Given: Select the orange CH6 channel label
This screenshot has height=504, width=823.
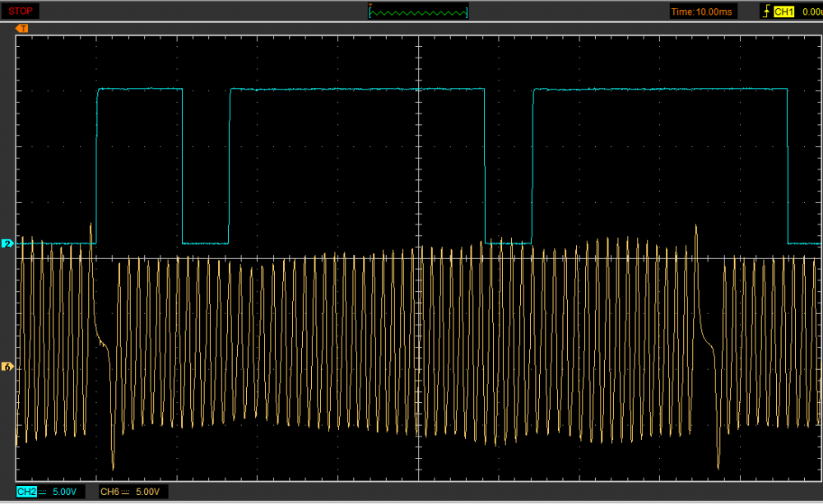Looking at the screenshot, I should pyautogui.click(x=109, y=492).
